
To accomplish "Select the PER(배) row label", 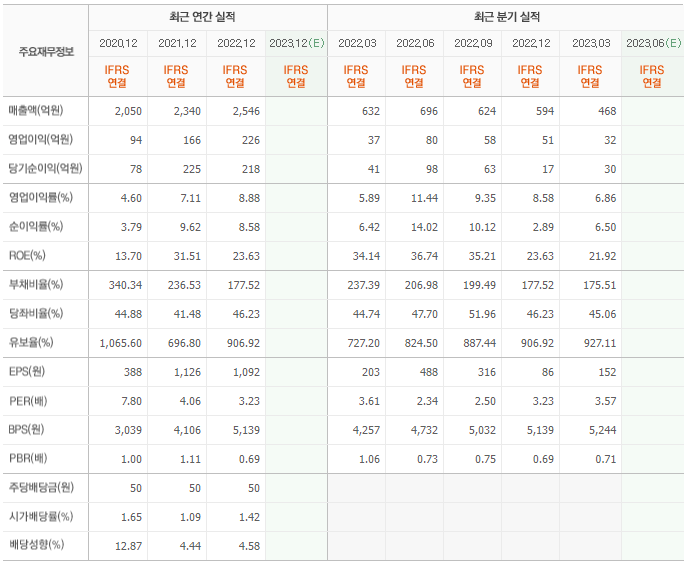I will coord(28,400).
